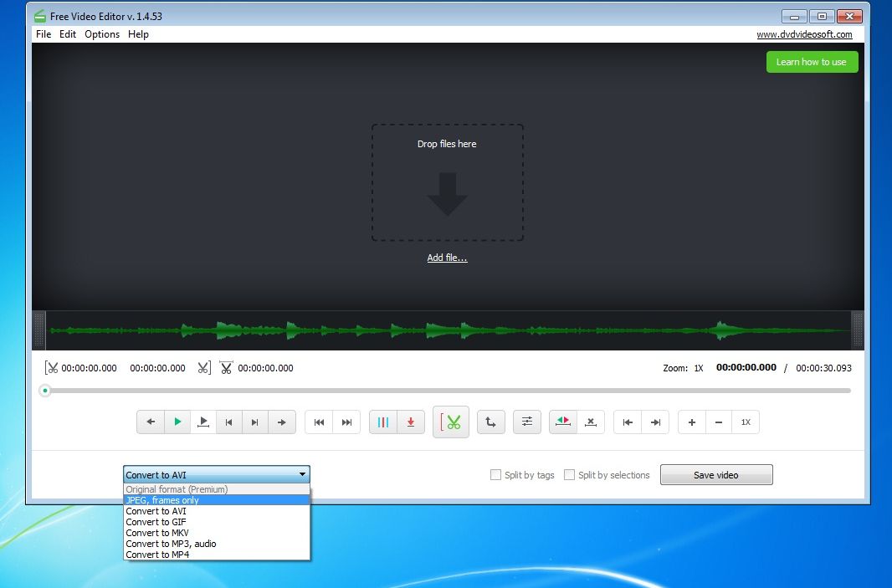Open the Help menu

[x=138, y=34]
